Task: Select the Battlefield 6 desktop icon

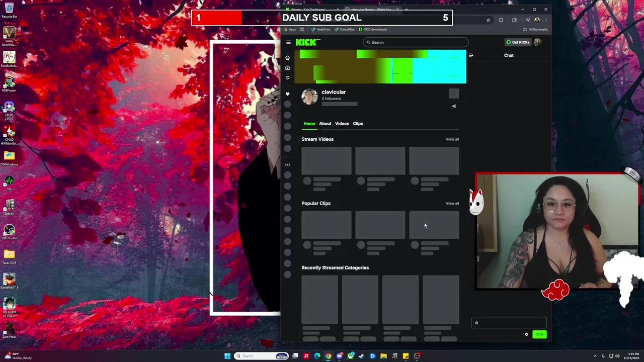Action: click(9, 281)
